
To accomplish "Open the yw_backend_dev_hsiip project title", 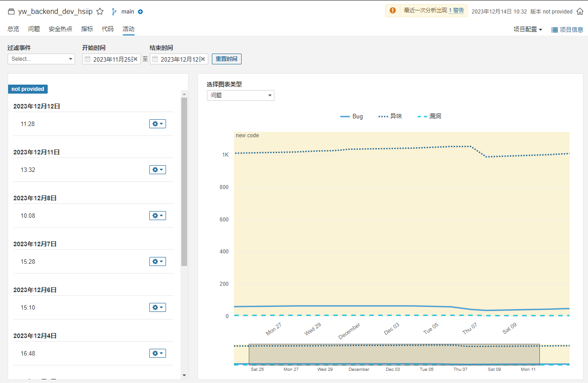I will coord(55,12).
